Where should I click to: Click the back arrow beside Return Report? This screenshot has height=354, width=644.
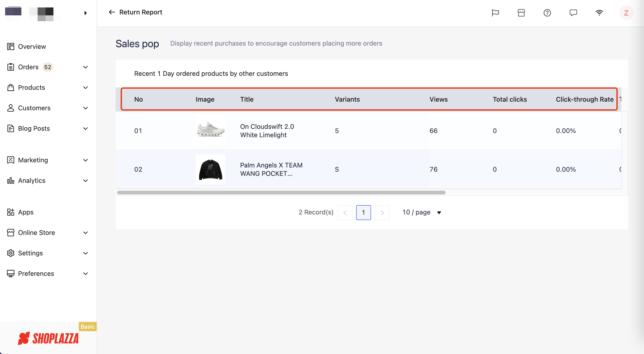tap(112, 12)
